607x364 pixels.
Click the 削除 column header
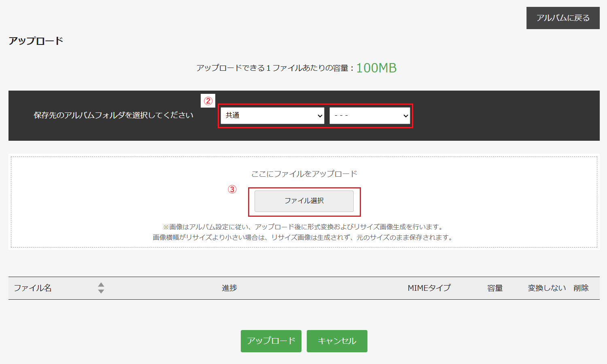pyautogui.click(x=581, y=288)
